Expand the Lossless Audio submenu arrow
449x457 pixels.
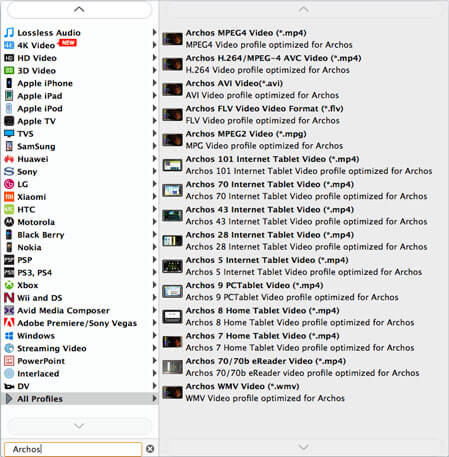[x=154, y=32]
